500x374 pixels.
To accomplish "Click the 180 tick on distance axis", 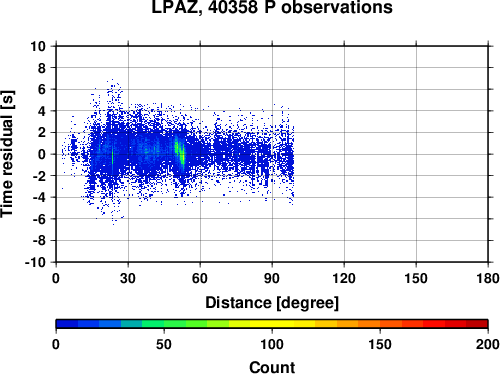I will point(488,278).
